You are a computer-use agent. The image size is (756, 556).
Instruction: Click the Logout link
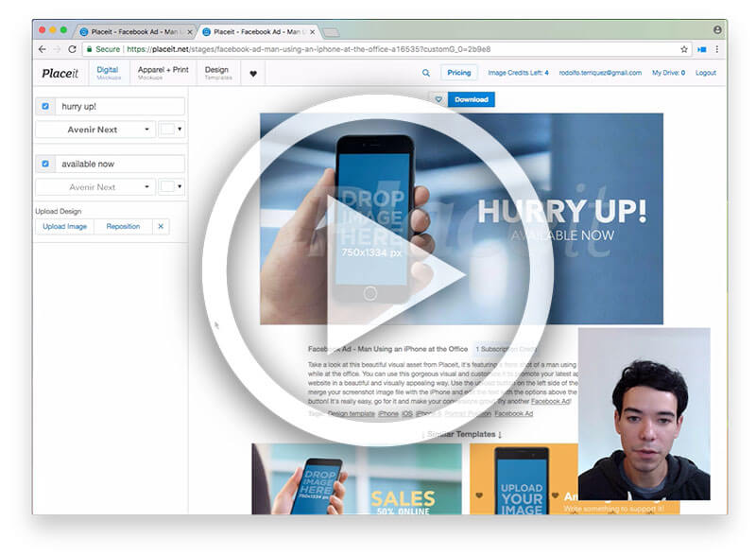coord(705,73)
